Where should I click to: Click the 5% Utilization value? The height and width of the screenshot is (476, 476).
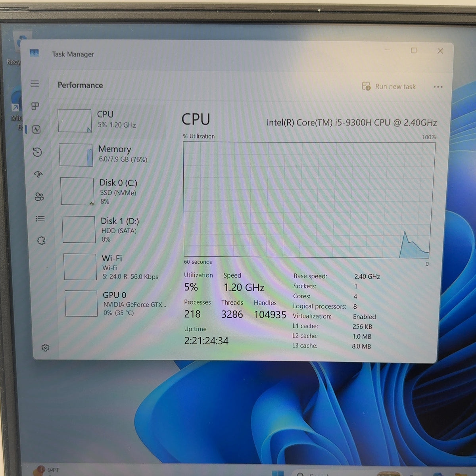click(x=191, y=287)
